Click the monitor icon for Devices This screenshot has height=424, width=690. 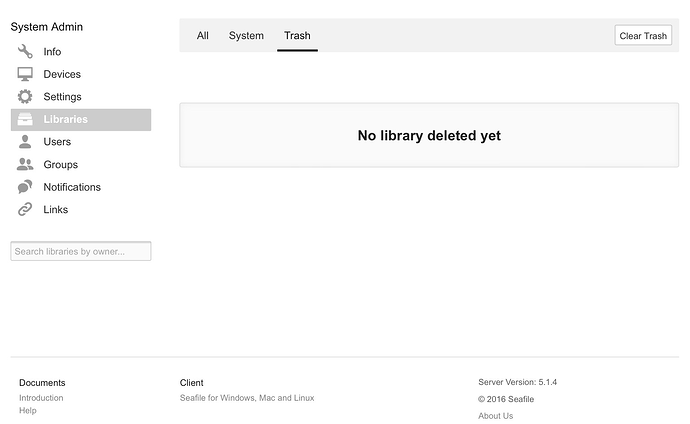(25, 74)
